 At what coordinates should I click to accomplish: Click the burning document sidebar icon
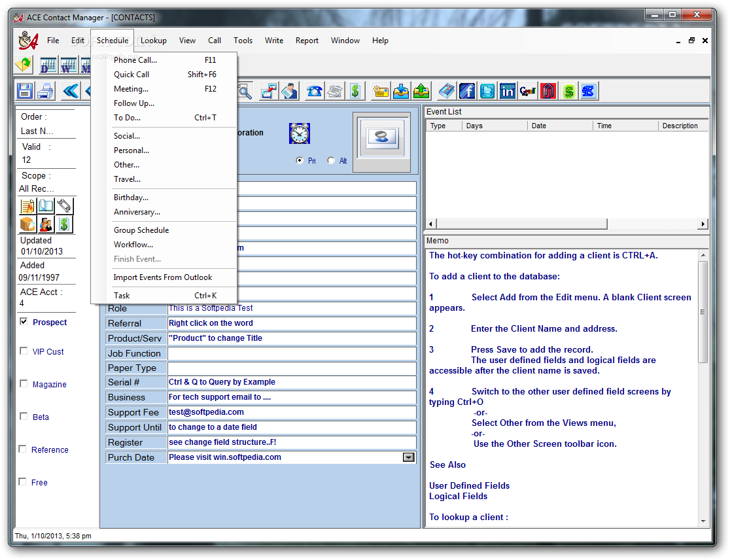click(27, 206)
